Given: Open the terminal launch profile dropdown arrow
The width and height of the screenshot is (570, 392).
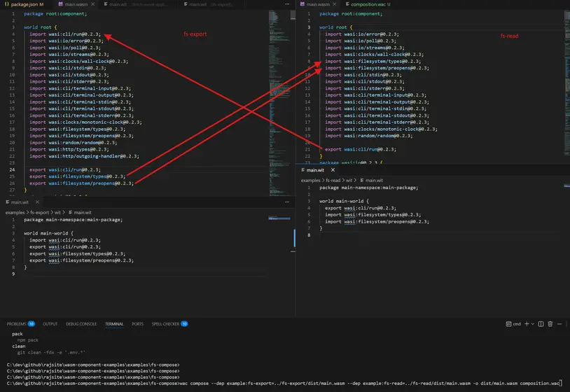Looking at the screenshot, I should pos(534,324).
